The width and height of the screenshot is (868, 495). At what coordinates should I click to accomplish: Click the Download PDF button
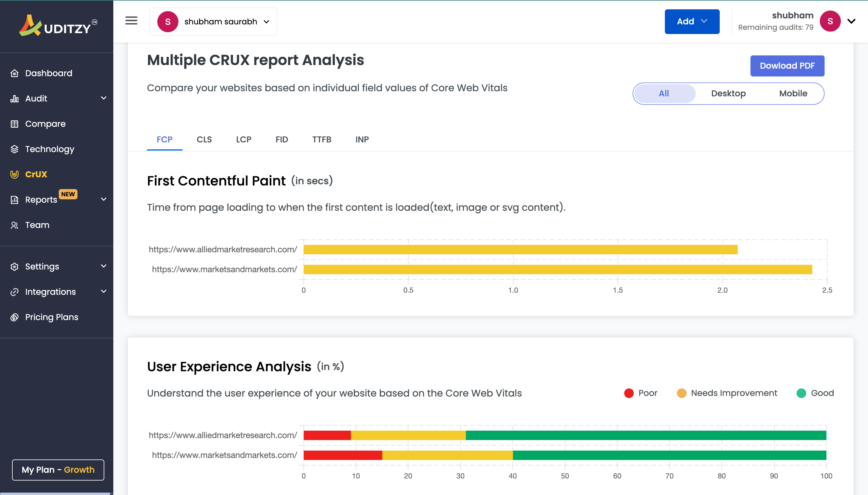point(787,66)
